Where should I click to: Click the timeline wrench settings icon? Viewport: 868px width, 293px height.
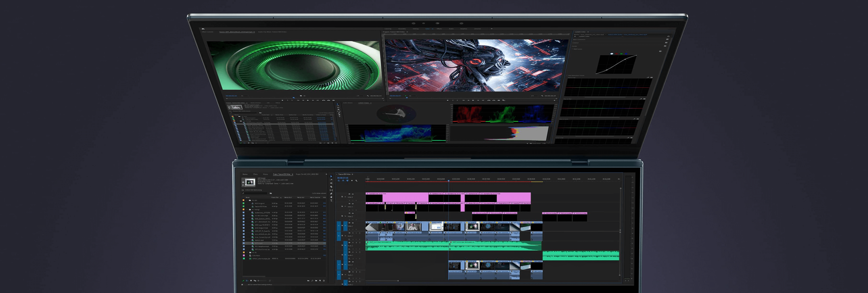pos(357,181)
